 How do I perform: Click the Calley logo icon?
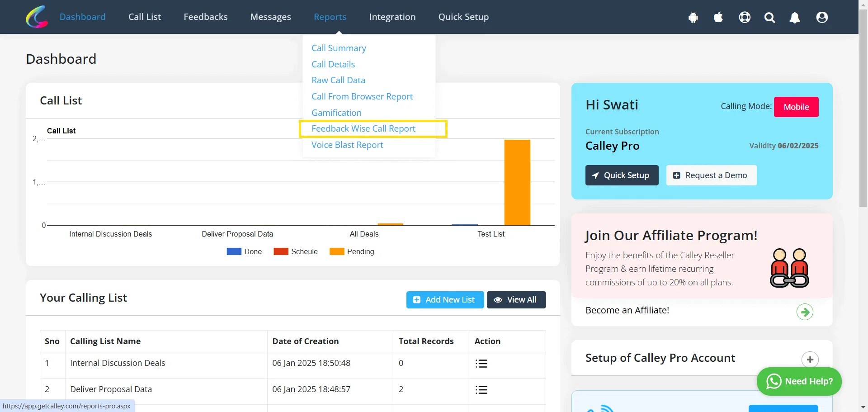point(37,17)
